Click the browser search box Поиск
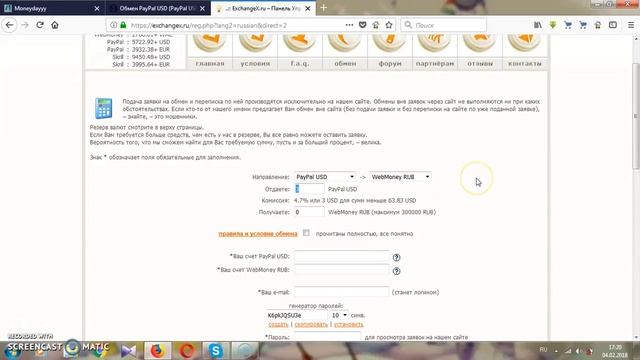640x360 pixels. pos(444,25)
